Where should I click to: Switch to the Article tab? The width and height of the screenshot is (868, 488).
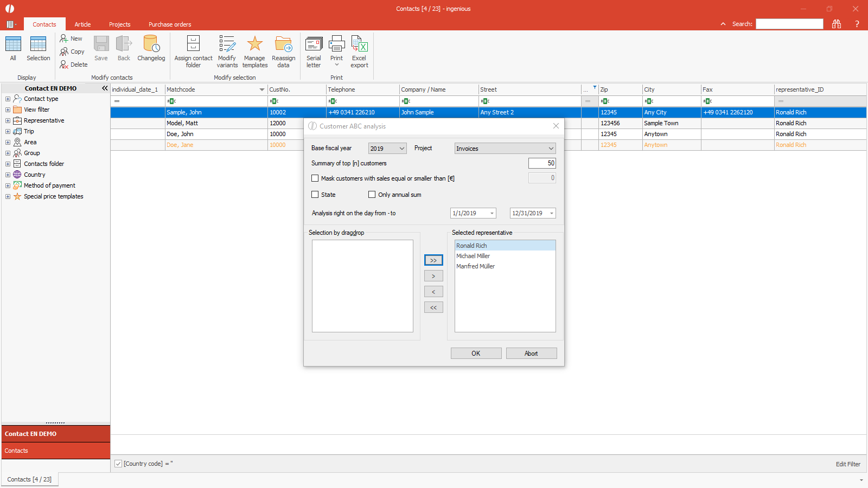pos(82,24)
